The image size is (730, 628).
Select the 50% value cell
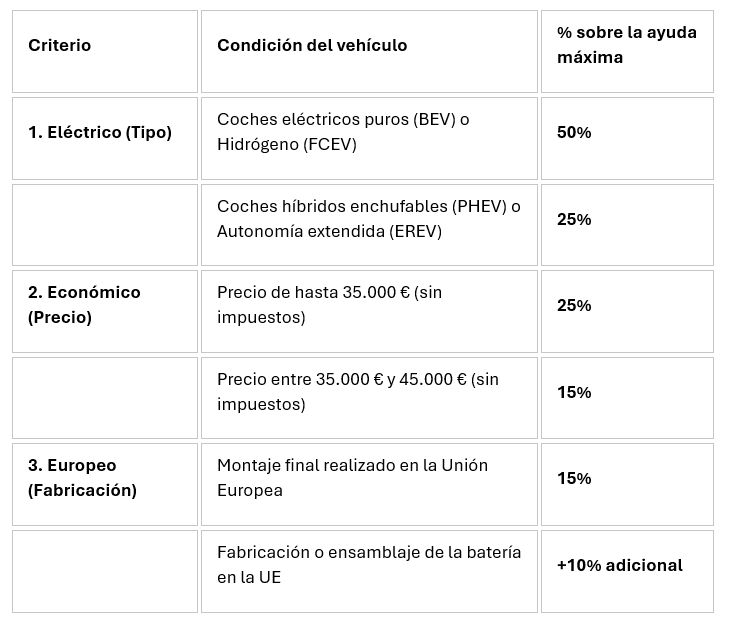point(627,138)
